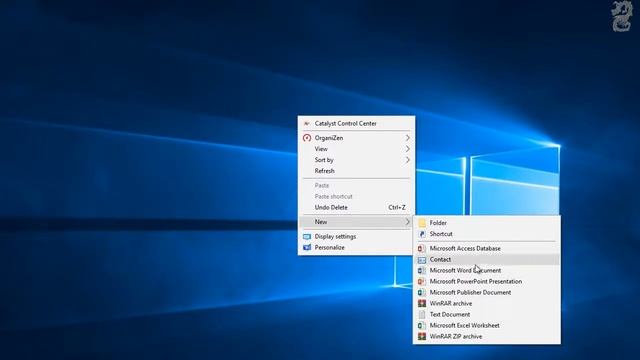Select Microsoft Word Document entry
640x360 pixels.
pos(487,270)
